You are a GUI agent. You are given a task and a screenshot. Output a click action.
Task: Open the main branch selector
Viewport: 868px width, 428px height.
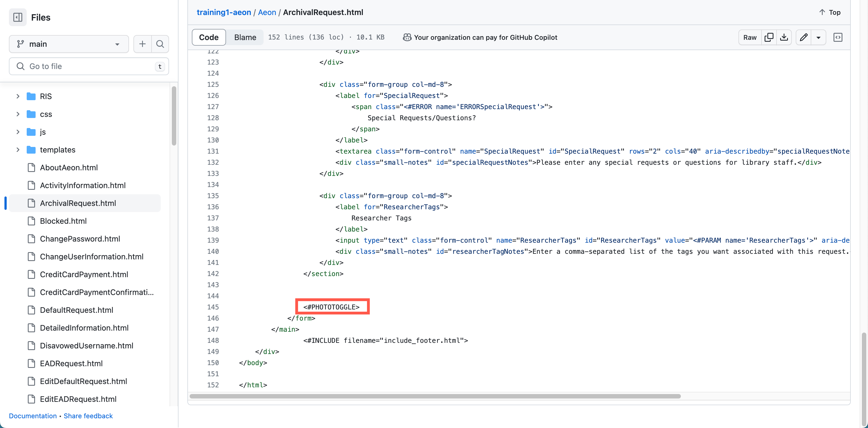[x=69, y=44]
